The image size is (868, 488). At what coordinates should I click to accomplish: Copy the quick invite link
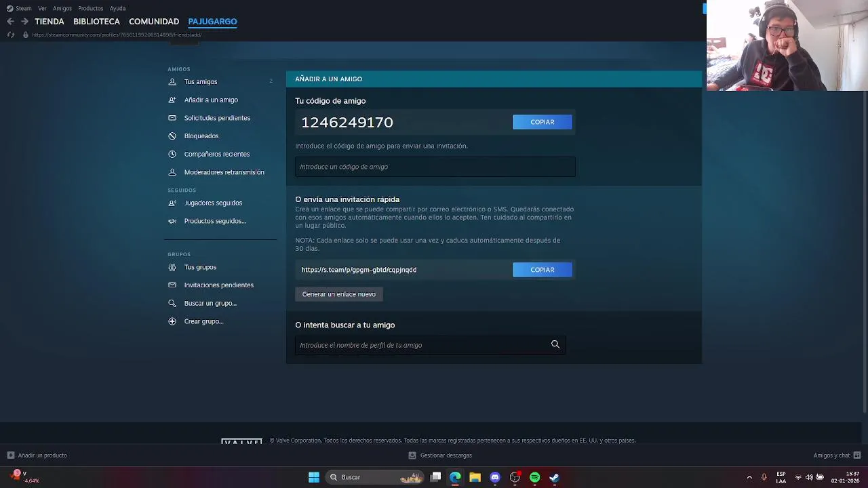pyautogui.click(x=542, y=270)
